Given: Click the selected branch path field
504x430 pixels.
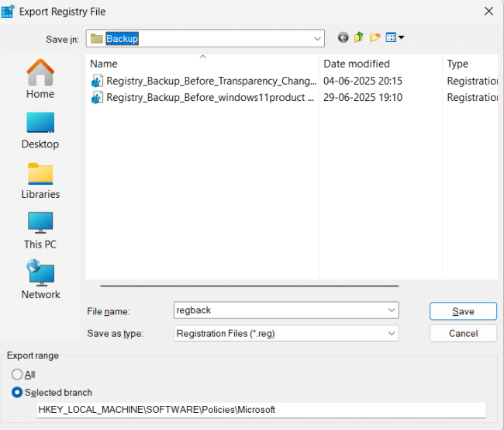Looking at the screenshot, I should click(x=261, y=410).
